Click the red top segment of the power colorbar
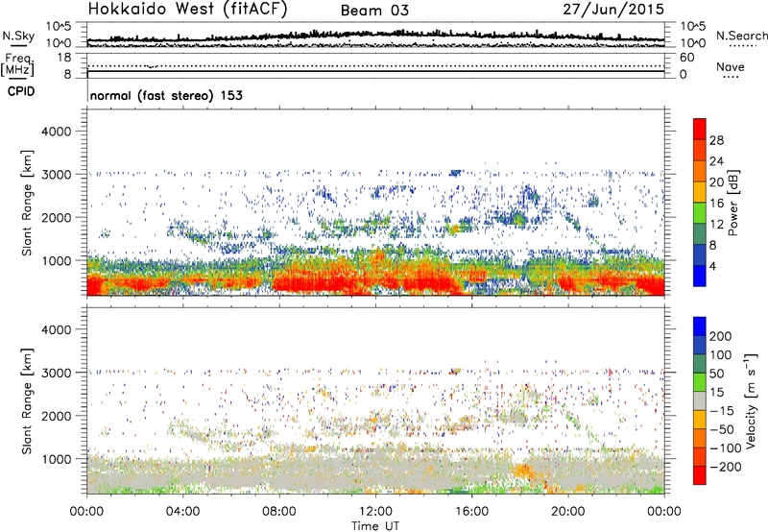The image size is (768, 532). pyautogui.click(x=700, y=130)
